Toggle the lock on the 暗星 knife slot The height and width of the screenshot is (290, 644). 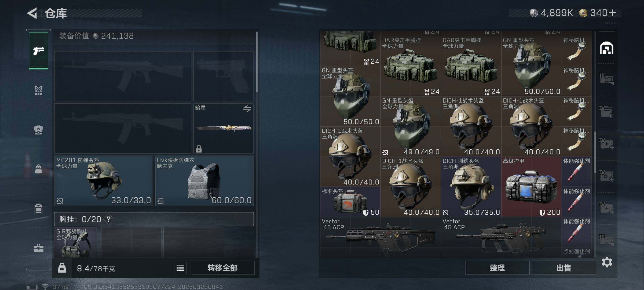click(199, 148)
